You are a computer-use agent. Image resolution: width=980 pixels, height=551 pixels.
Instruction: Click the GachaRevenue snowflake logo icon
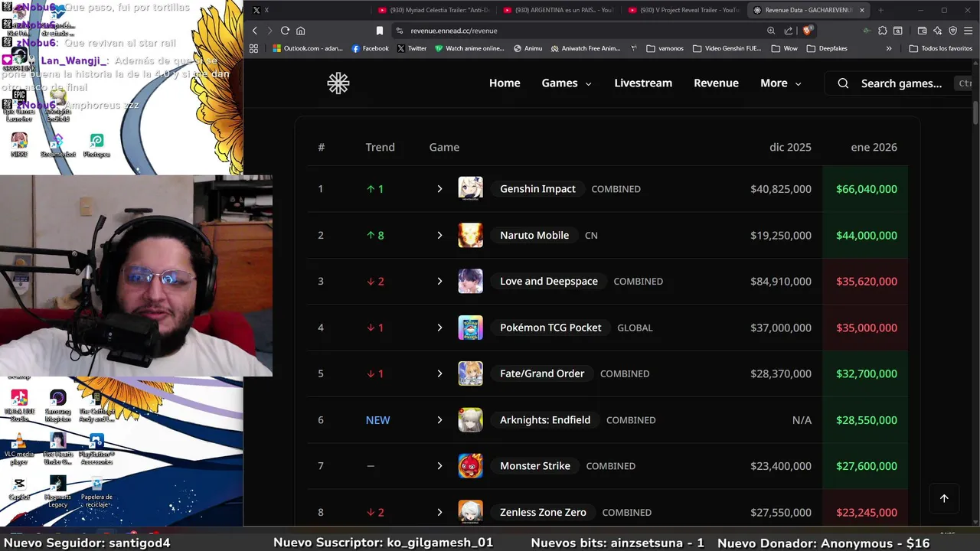(x=338, y=83)
